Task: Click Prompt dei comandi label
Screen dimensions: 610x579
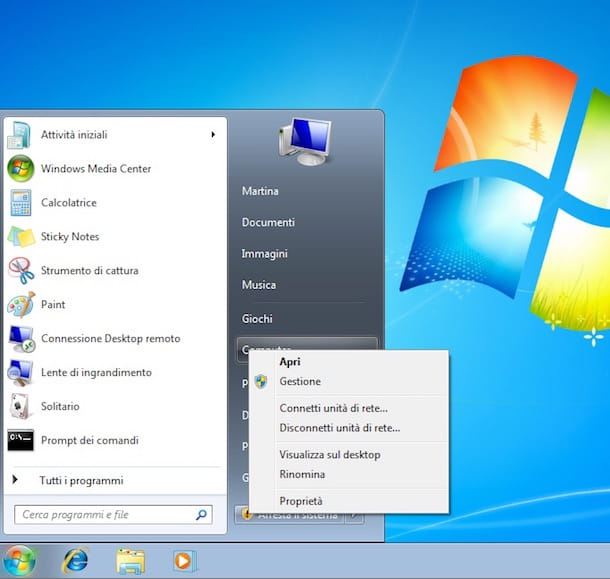Action: (90, 440)
